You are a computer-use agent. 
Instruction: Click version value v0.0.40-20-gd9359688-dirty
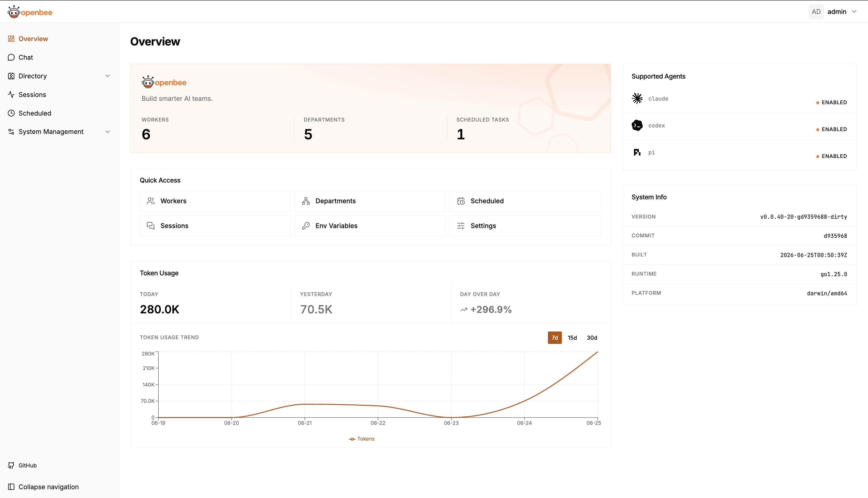pos(803,217)
